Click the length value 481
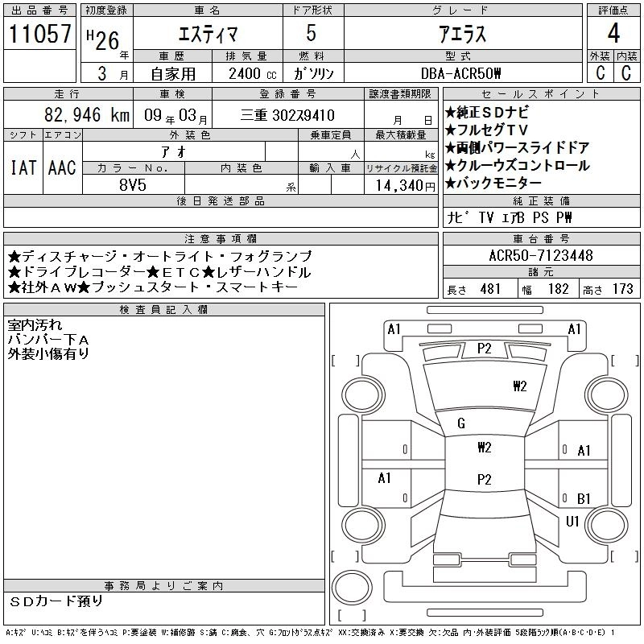 click(490, 289)
